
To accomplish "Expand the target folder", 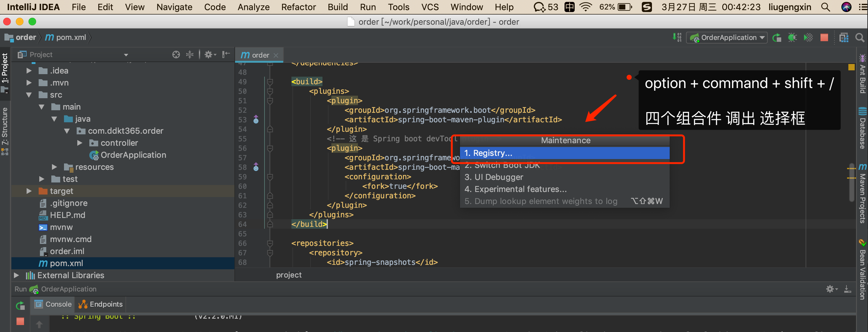I will [29, 191].
